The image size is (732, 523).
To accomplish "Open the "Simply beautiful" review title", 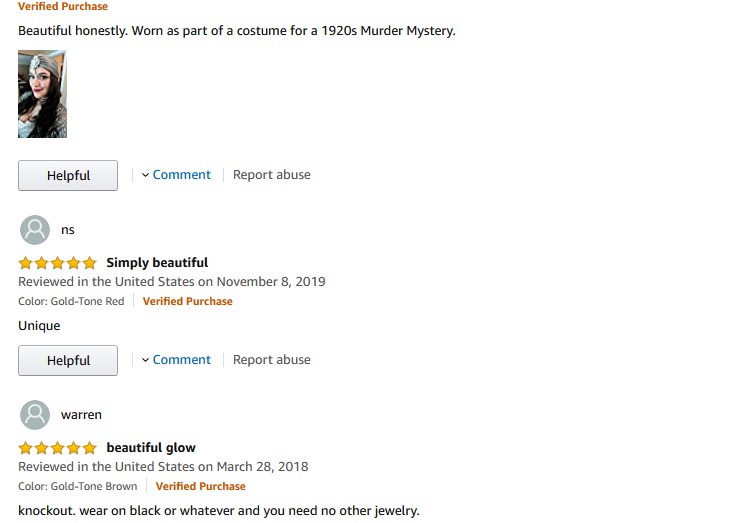I will click(157, 263).
